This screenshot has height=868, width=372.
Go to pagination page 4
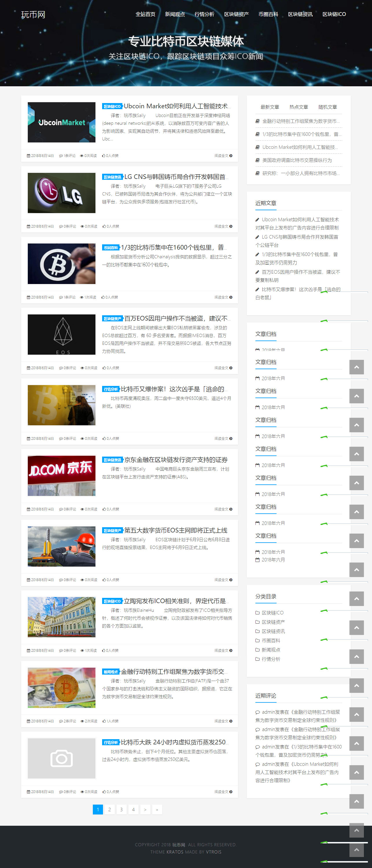133,809
